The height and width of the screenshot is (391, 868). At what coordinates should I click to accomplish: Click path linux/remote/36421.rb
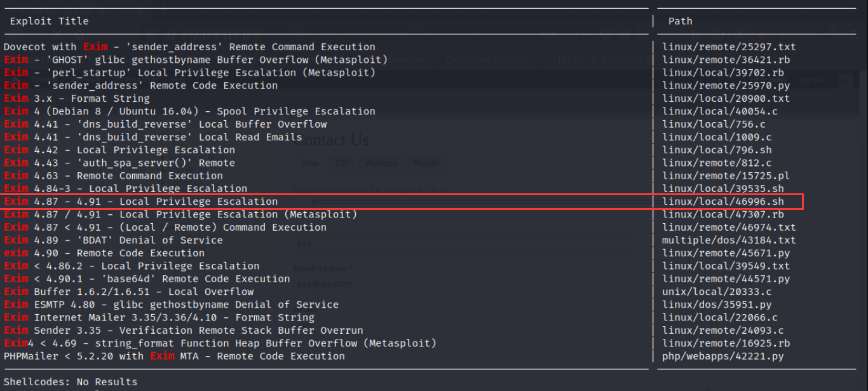(726, 60)
